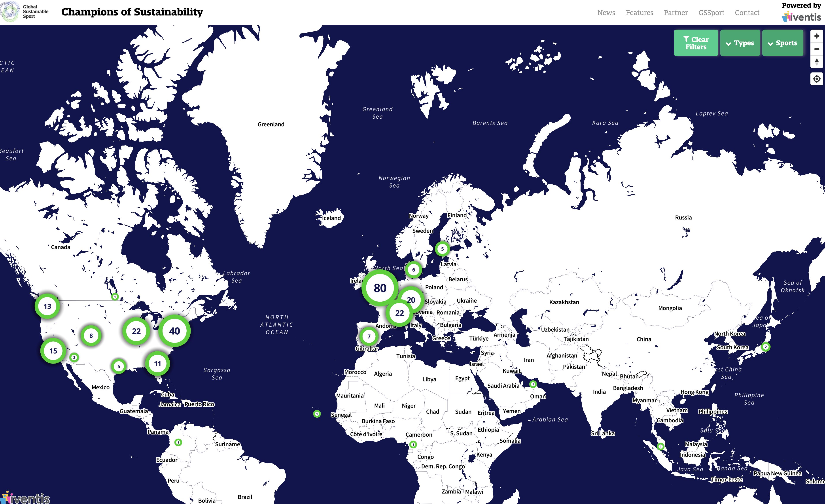This screenshot has height=504, width=825.
Task: Open the 80 cluster marker over UK
Action: point(380,288)
